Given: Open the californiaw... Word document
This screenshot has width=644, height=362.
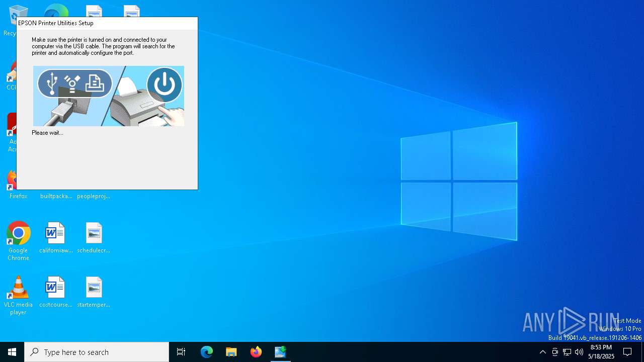Looking at the screenshot, I should coord(56,237).
